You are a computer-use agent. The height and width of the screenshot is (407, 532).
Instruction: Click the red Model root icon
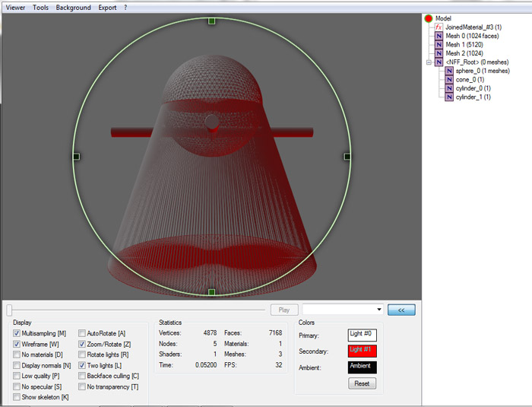pos(429,18)
